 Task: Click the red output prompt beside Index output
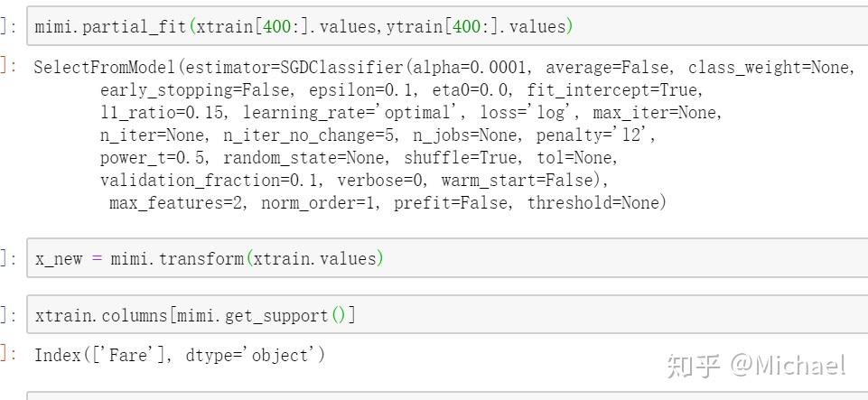pos(7,355)
